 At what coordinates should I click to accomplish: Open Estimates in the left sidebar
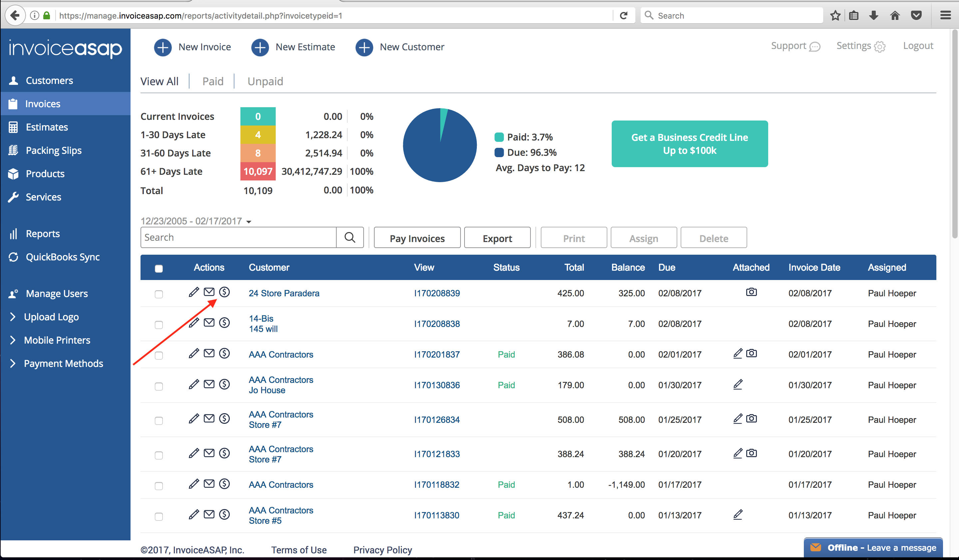[47, 127]
